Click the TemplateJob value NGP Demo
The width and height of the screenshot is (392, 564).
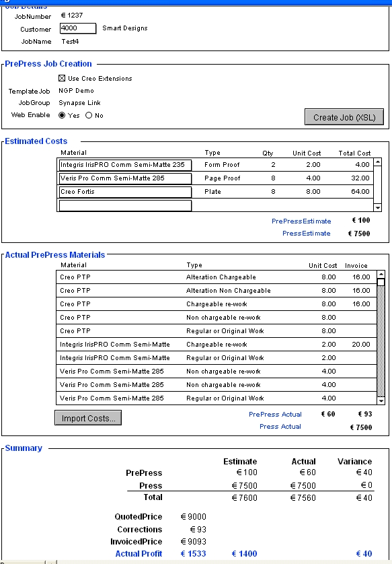click(76, 91)
